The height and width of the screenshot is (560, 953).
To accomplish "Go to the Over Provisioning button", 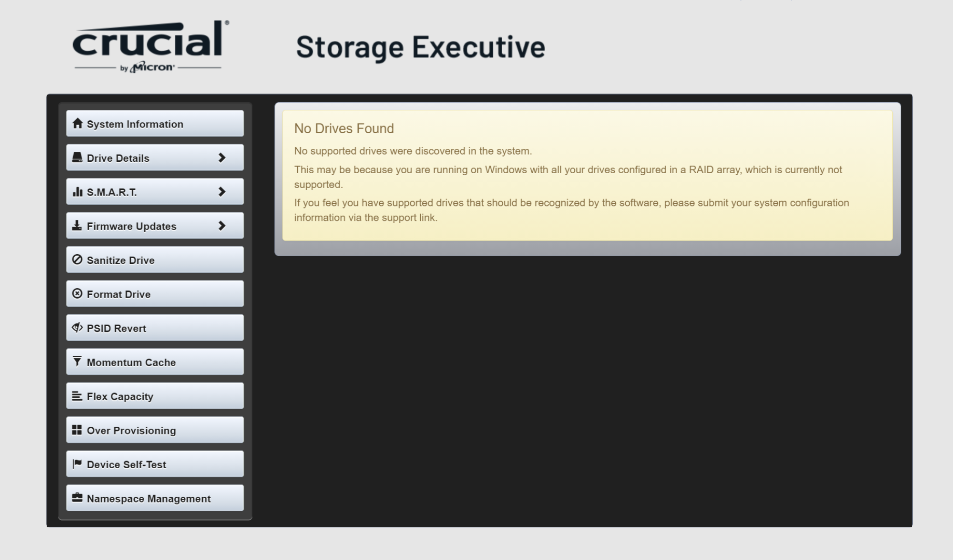I will [x=155, y=430].
